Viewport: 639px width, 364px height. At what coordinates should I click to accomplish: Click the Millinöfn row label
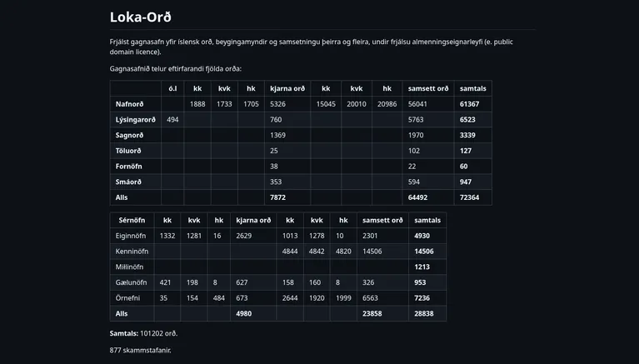tap(129, 267)
